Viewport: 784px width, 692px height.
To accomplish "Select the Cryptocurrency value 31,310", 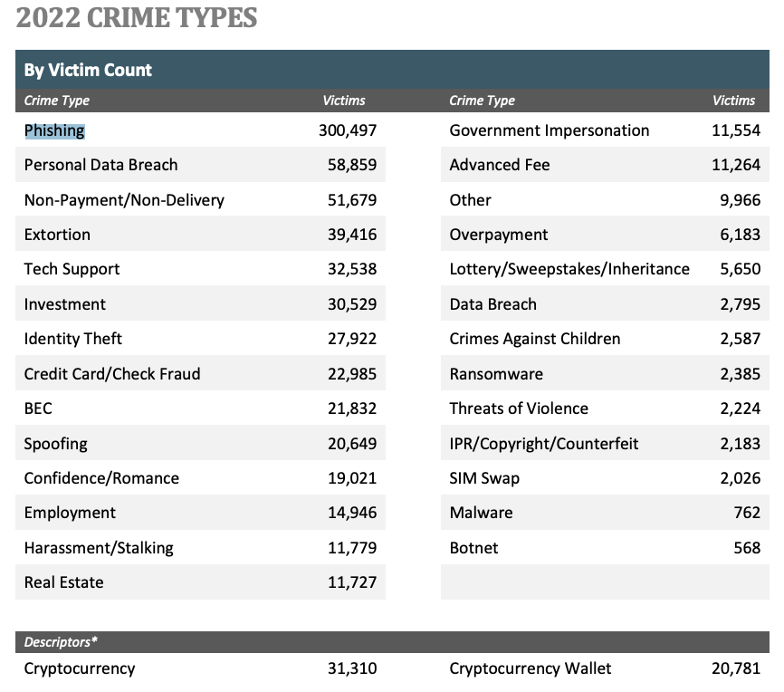I will tap(352, 668).
